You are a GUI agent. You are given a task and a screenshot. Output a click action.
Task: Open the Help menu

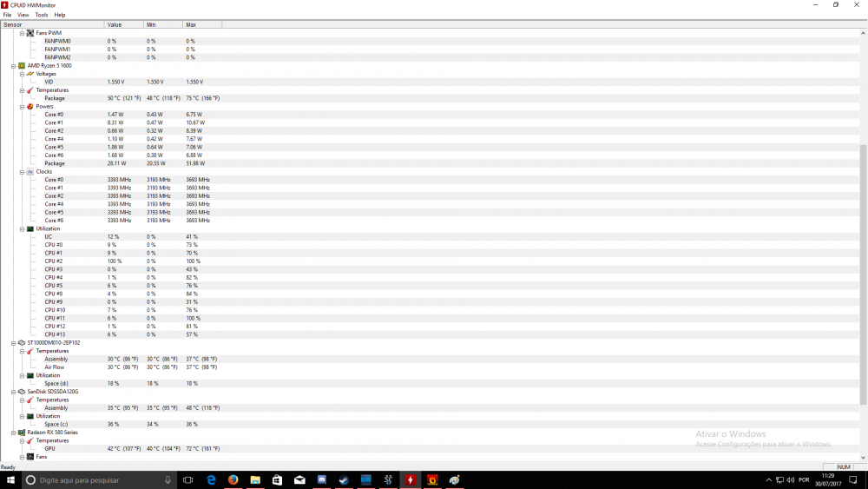60,15
